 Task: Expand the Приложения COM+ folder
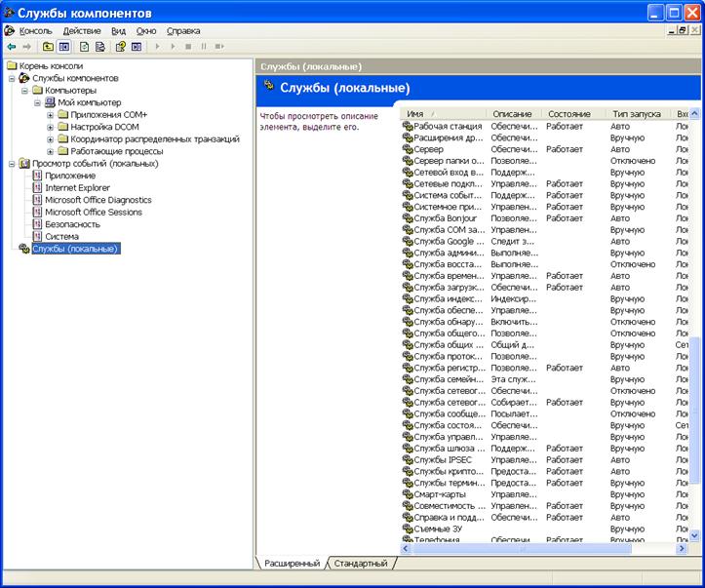coord(50,115)
